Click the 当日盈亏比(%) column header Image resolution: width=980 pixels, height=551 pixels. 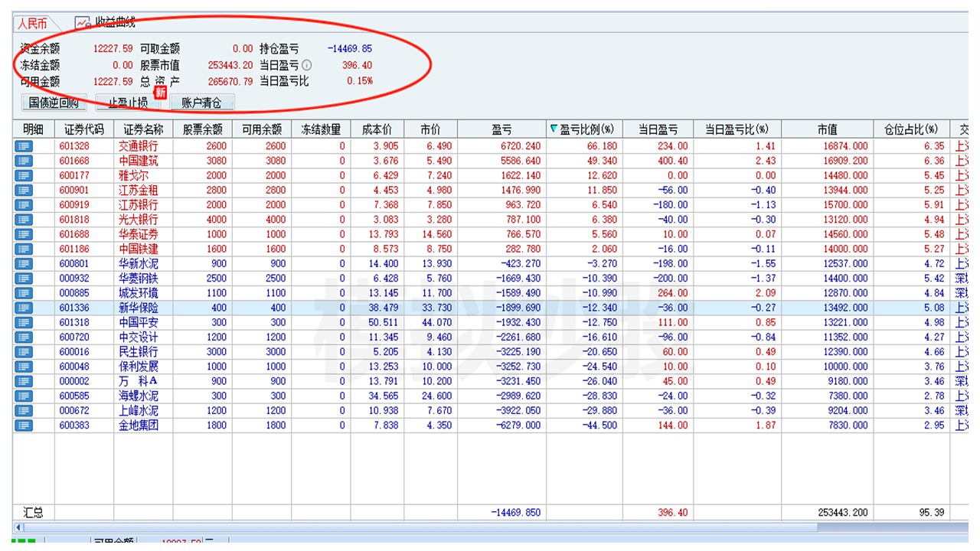tap(737, 129)
